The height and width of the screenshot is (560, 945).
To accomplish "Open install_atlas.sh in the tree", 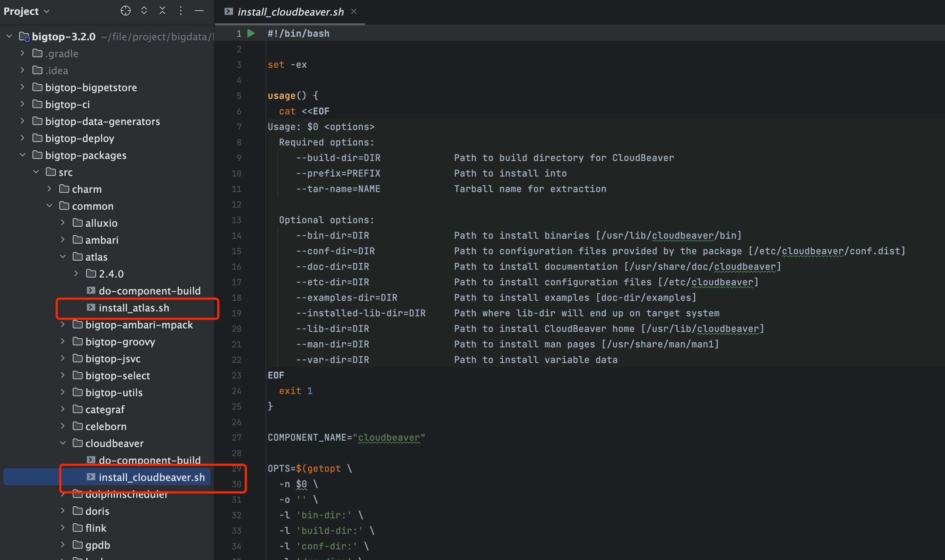I will pos(134,308).
